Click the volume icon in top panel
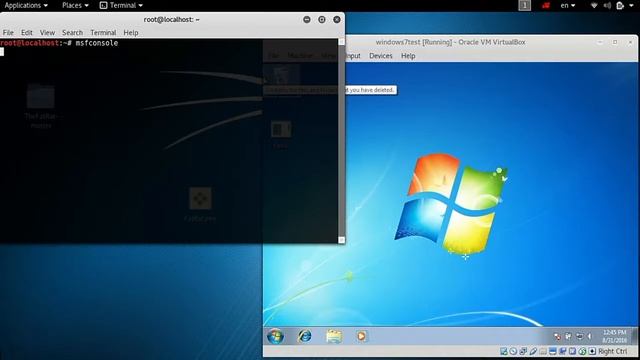Viewport: 640px width, 360px height. coord(607,5)
